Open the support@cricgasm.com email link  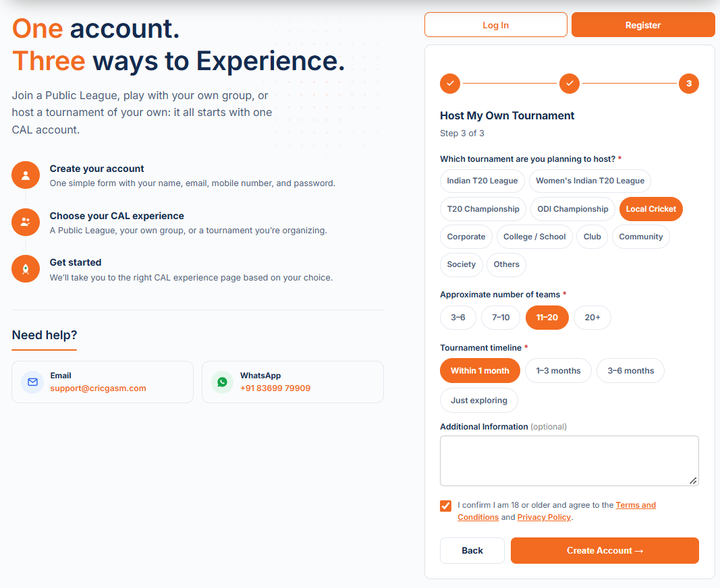click(98, 388)
